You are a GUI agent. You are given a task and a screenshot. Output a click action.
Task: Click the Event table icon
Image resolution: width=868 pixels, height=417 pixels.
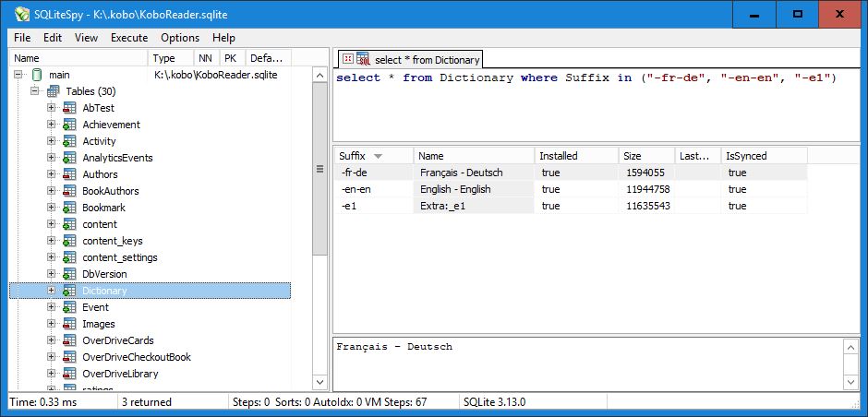[69, 307]
